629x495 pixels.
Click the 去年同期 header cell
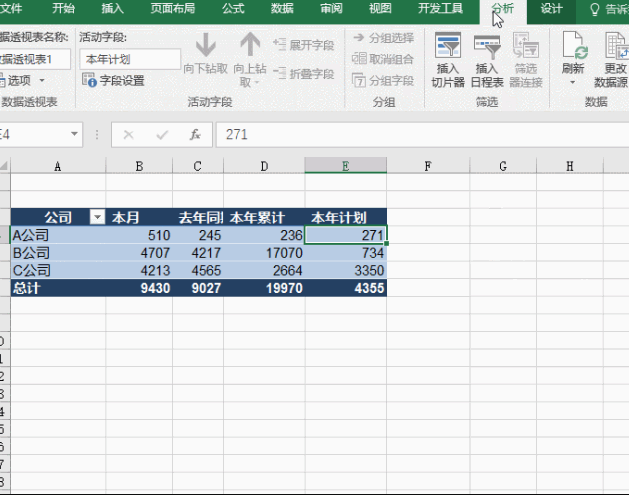click(x=198, y=217)
